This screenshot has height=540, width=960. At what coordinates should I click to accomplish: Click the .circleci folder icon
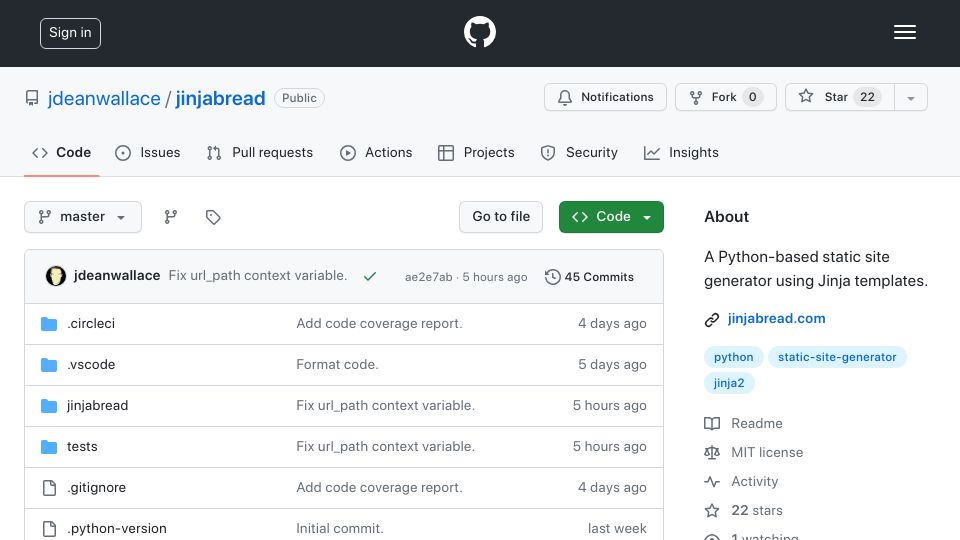pos(49,323)
